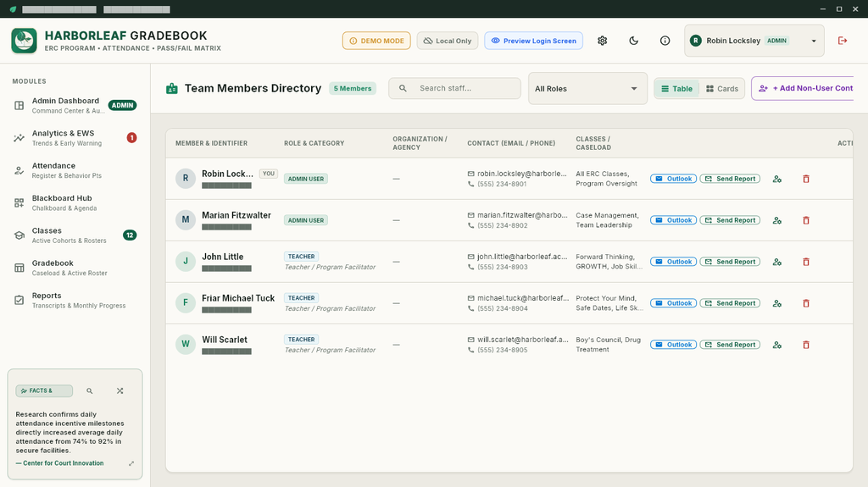
Task: Open the info circle icon
Action: click(x=665, y=41)
